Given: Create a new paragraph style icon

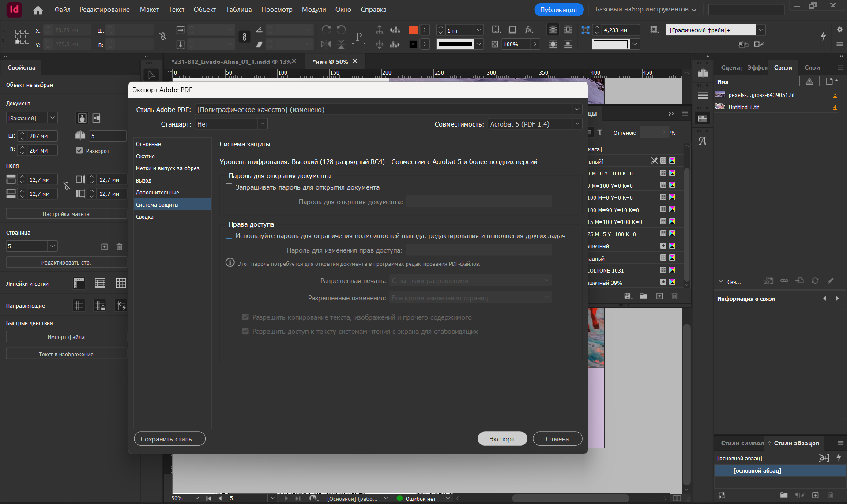Looking at the screenshot, I should (815, 495).
